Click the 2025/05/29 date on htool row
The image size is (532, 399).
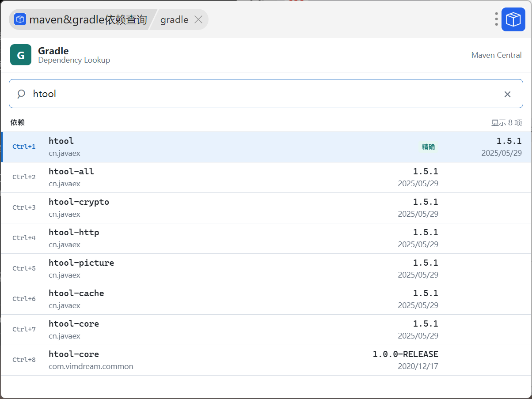502,153
